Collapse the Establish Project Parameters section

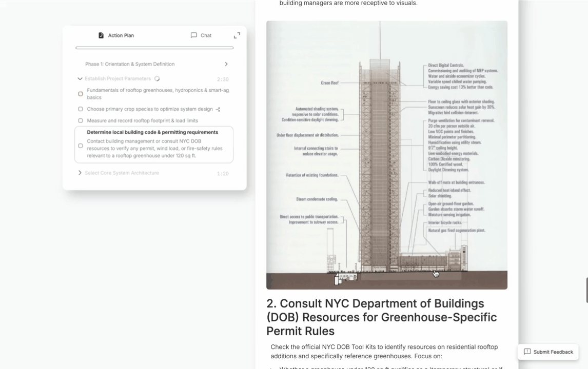click(x=80, y=79)
